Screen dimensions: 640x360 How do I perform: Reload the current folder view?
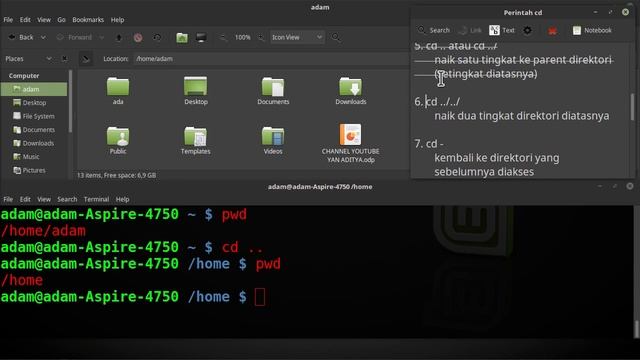(x=157, y=38)
